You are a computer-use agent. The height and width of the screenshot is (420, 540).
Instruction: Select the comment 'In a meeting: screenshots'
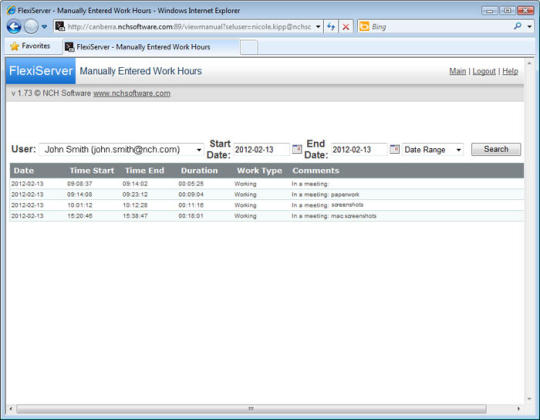328,205
